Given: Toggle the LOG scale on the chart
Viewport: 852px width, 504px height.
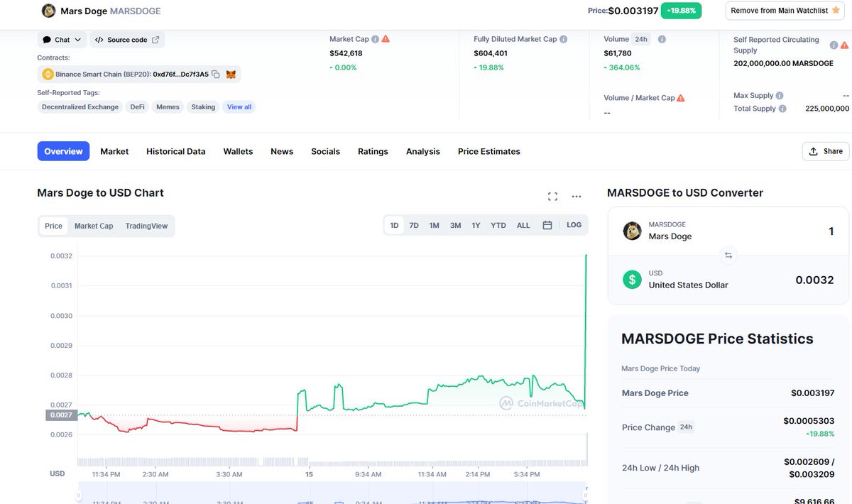Looking at the screenshot, I should (x=574, y=225).
